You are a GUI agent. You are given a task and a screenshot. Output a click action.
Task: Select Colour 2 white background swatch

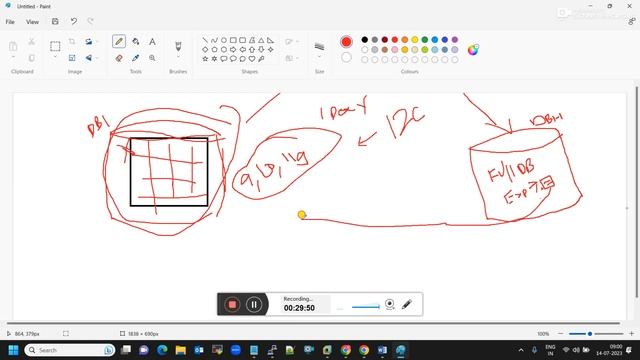(346, 58)
